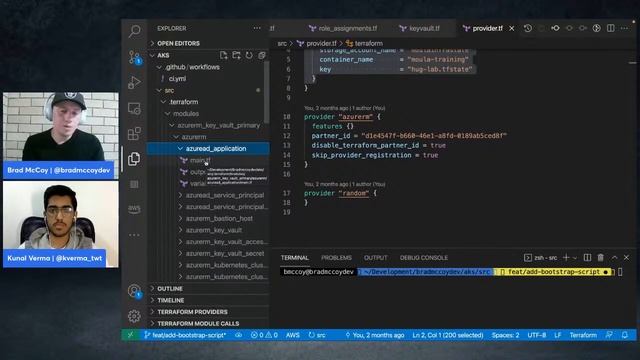Open Run and Debug view
This screenshot has height=360, width=640.
[134, 82]
